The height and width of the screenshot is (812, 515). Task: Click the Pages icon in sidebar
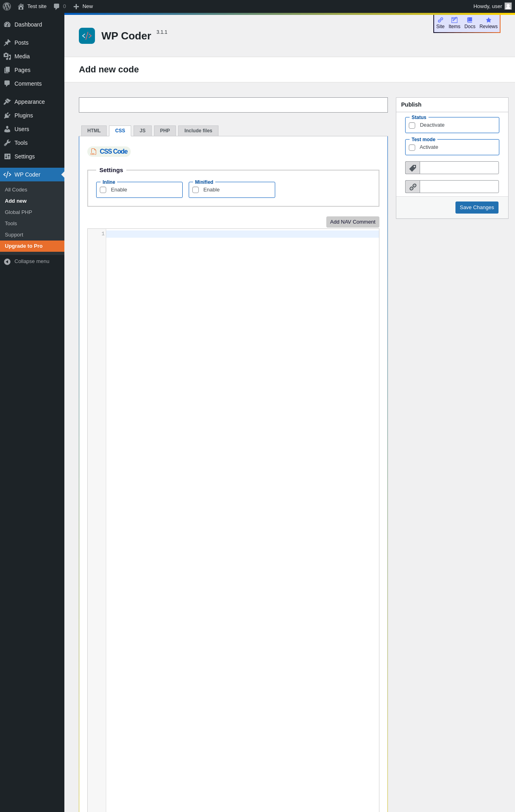[x=7, y=70]
